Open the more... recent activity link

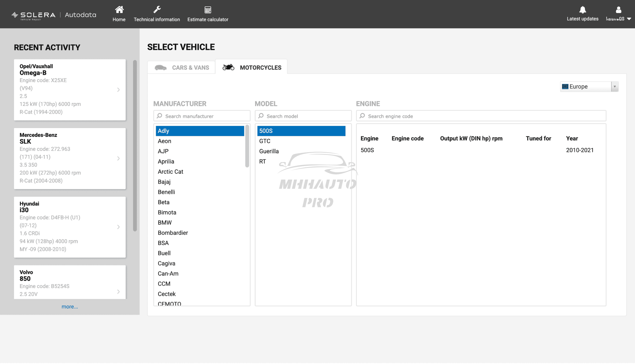70,307
